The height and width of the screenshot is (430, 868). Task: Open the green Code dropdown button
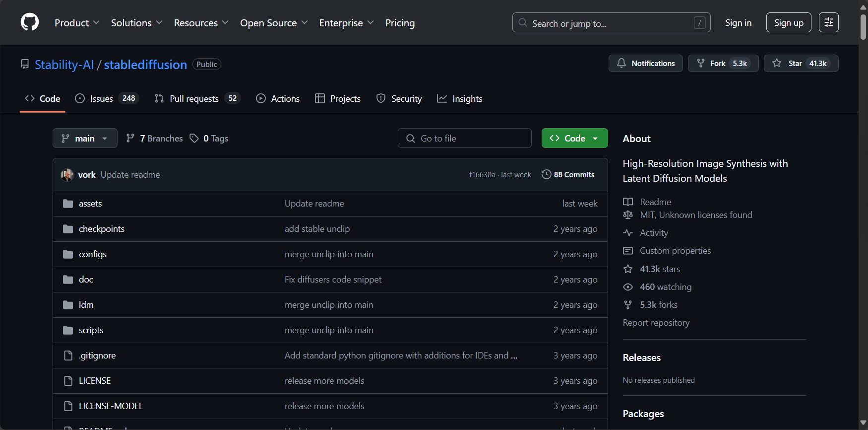(x=574, y=138)
